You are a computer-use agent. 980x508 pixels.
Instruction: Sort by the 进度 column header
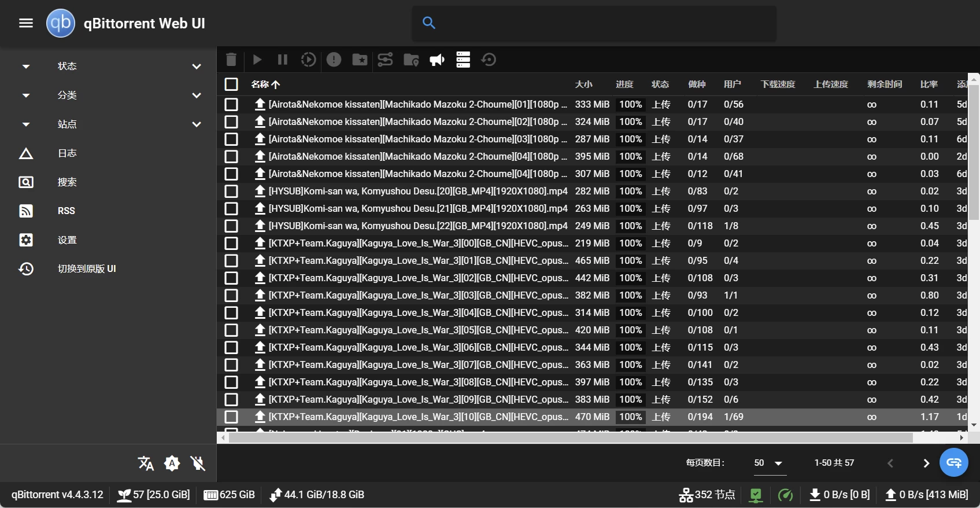click(624, 84)
